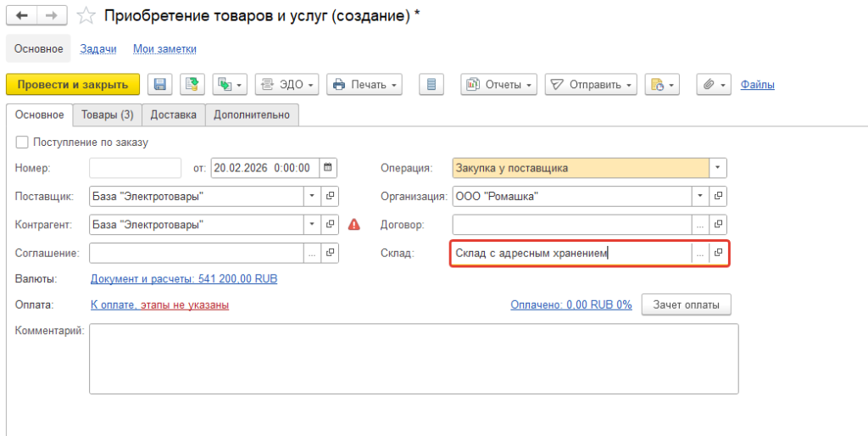Click the back navigation arrow

point(22,15)
